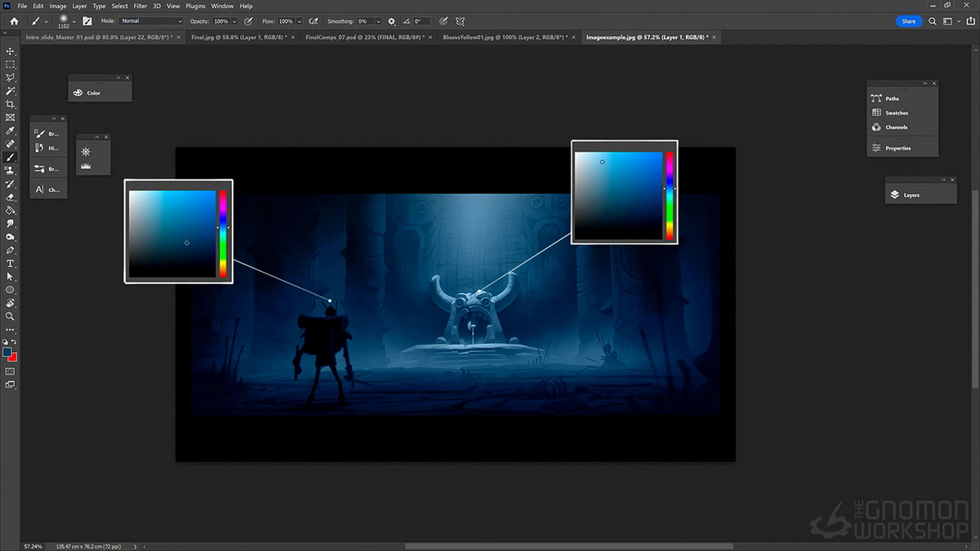This screenshot has height=551, width=980.
Task: Click the Share button
Action: point(909,21)
